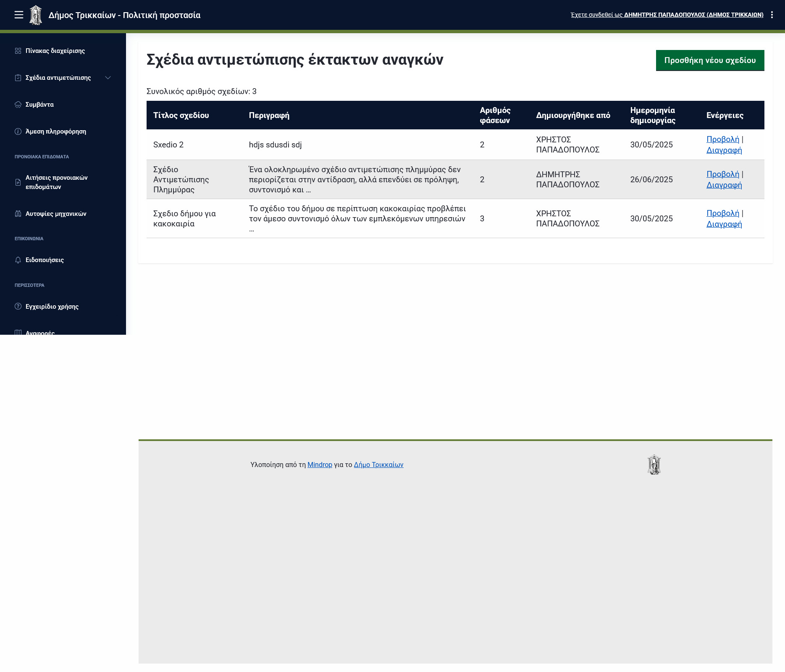
Task: Delete the Σχεδιο δήμου για κακοκαιρία plan
Action: tap(724, 224)
